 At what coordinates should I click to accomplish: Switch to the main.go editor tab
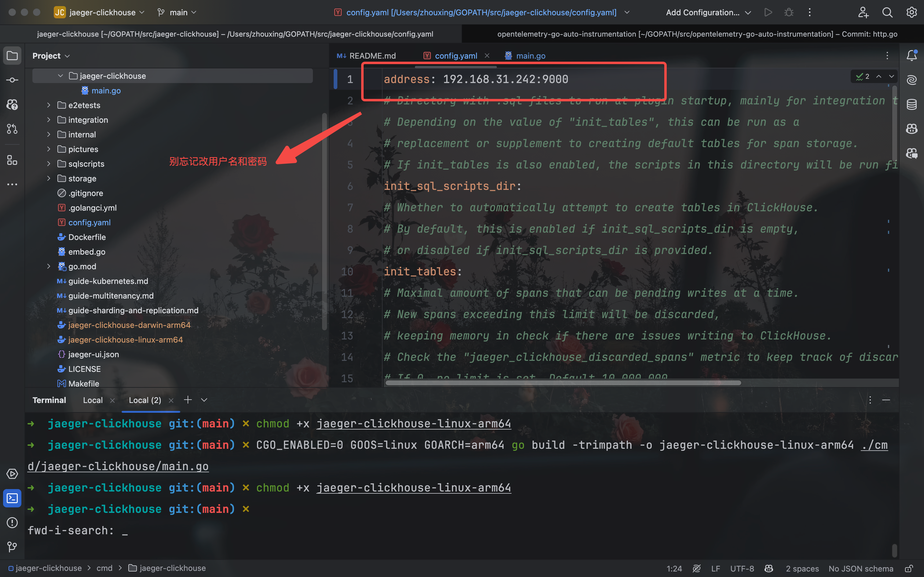(x=530, y=56)
